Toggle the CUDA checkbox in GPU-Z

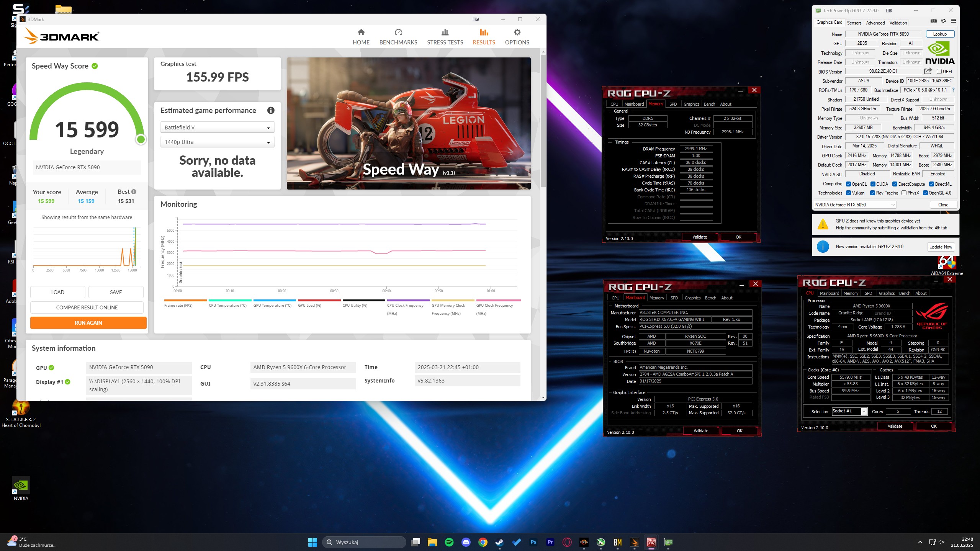(872, 184)
